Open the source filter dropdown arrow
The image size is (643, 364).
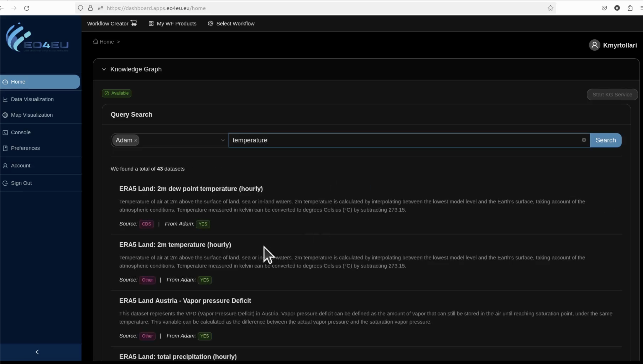coord(223,140)
